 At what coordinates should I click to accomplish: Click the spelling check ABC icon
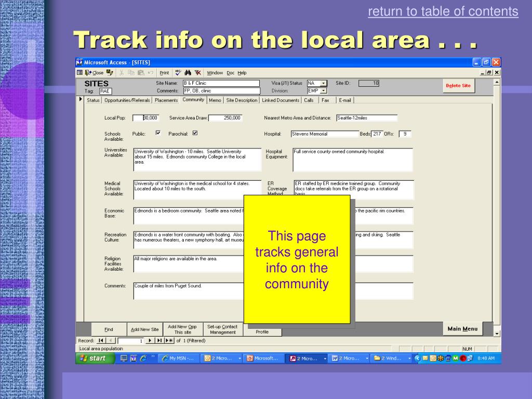(x=179, y=73)
